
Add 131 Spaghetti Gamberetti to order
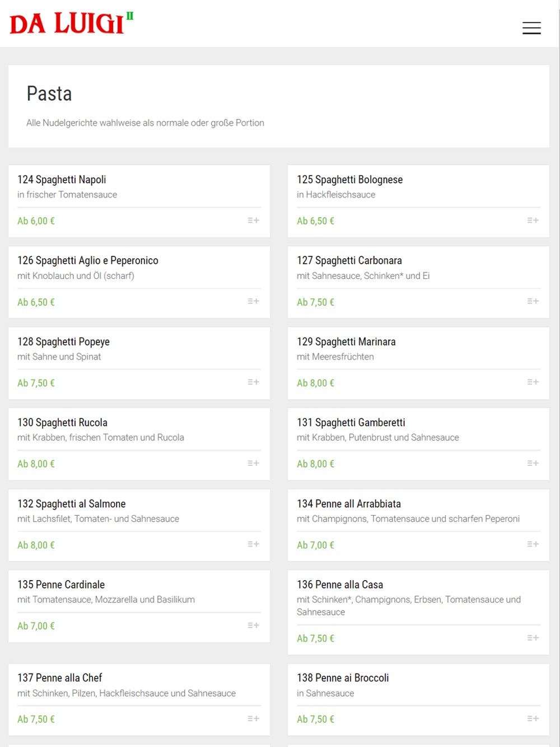pyautogui.click(x=533, y=464)
